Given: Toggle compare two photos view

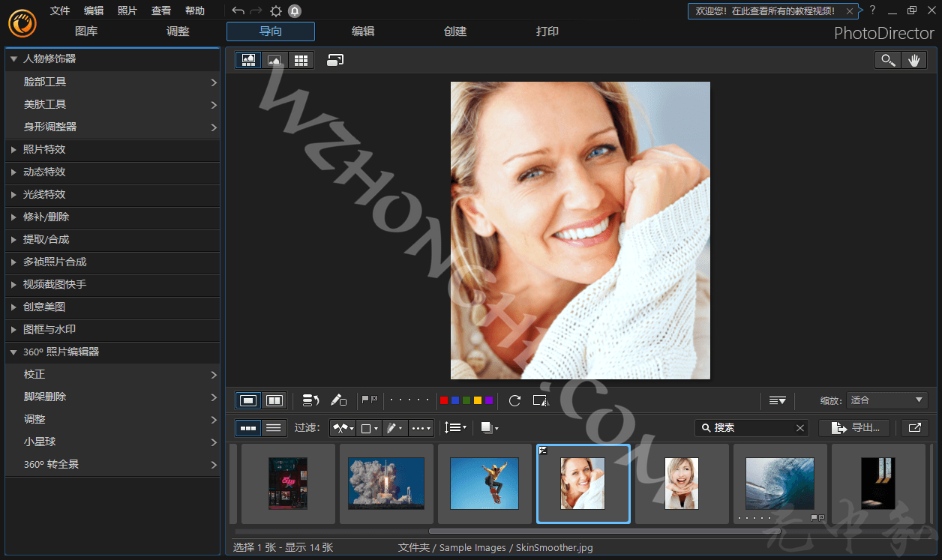Looking at the screenshot, I should pyautogui.click(x=274, y=400).
